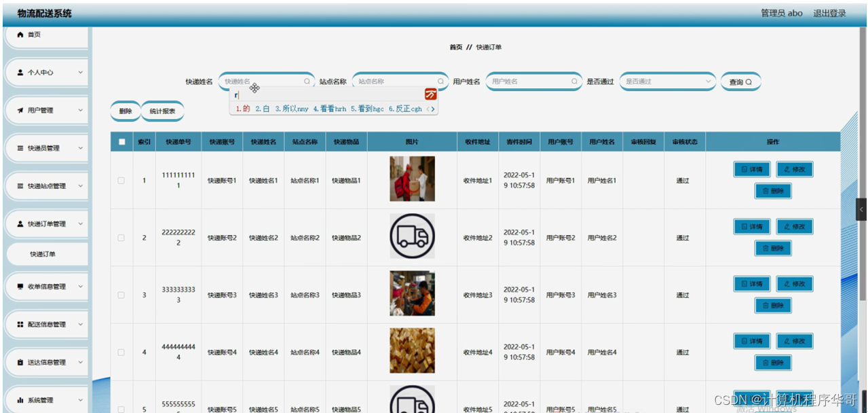This screenshot has width=868, height=413.
Task: Expand the 送达信息管理 menu chevron
Action: point(80,363)
